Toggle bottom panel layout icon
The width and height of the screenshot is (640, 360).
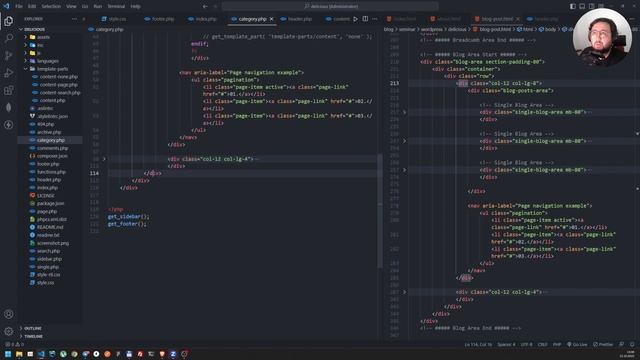point(582,6)
